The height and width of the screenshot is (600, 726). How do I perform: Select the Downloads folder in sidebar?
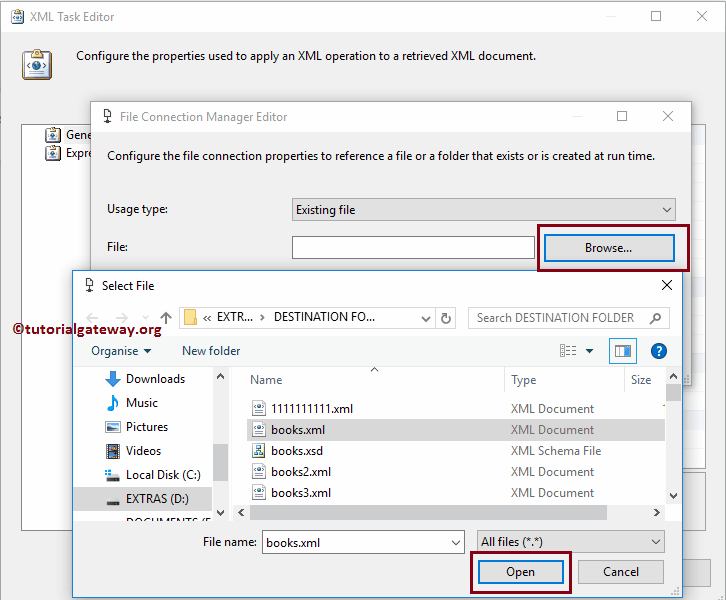[156, 379]
